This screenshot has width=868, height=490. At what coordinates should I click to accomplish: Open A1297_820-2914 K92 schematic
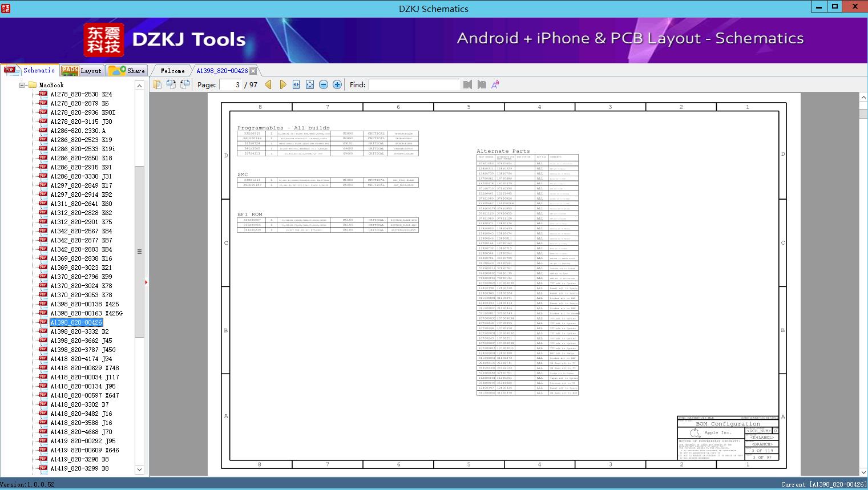tap(81, 195)
